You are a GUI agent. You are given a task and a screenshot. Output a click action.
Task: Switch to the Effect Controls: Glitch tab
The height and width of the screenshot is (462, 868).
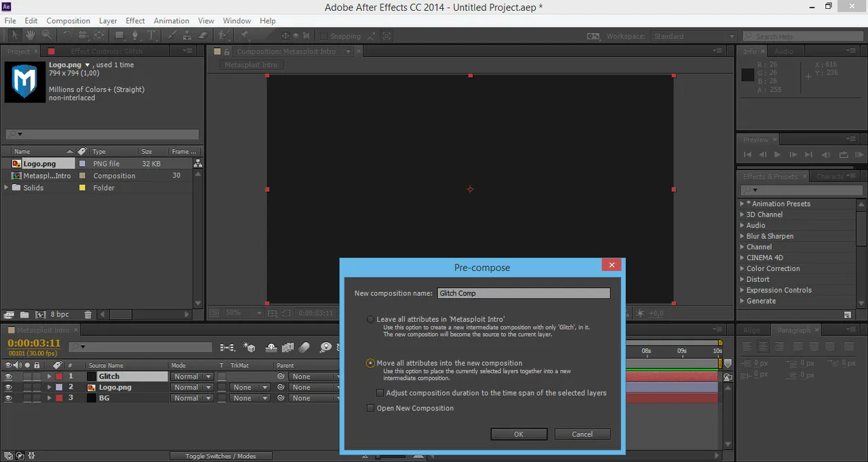pyautogui.click(x=106, y=51)
